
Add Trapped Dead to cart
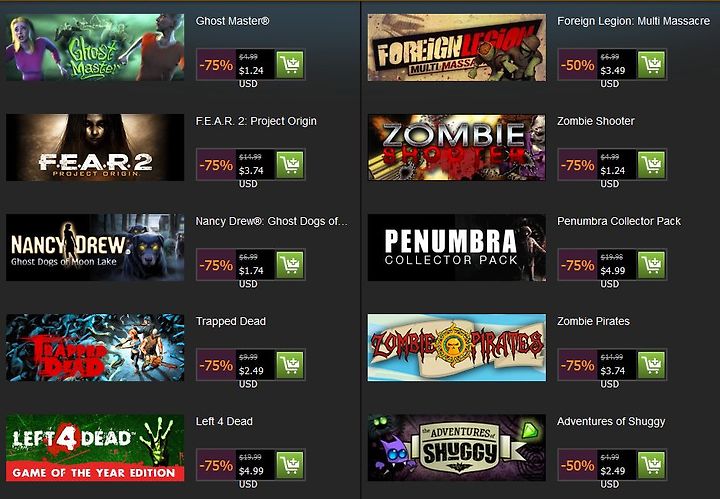tap(290, 365)
